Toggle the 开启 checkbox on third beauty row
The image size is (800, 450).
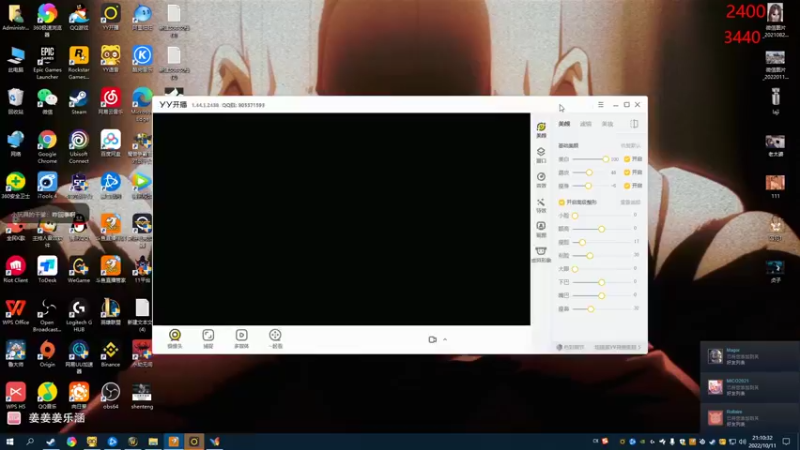click(x=627, y=186)
